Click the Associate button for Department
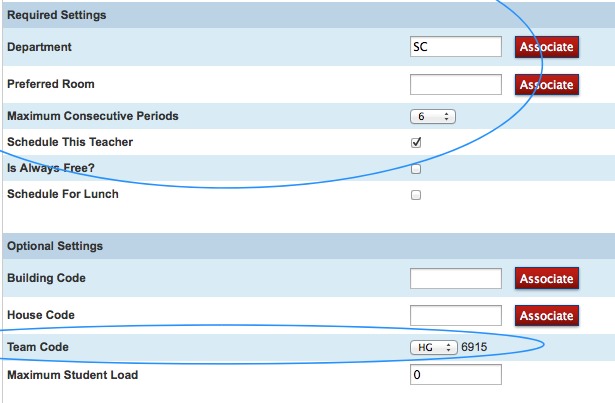The width and height of the screenshot is (615, 403). pyautogui.click(x=546, y=47)
